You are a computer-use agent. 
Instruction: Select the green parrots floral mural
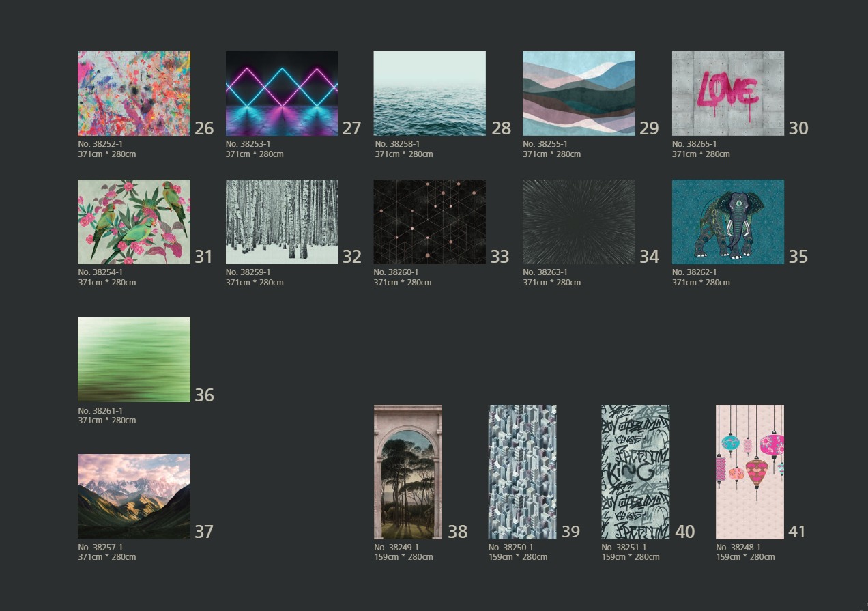coord(134,222)
